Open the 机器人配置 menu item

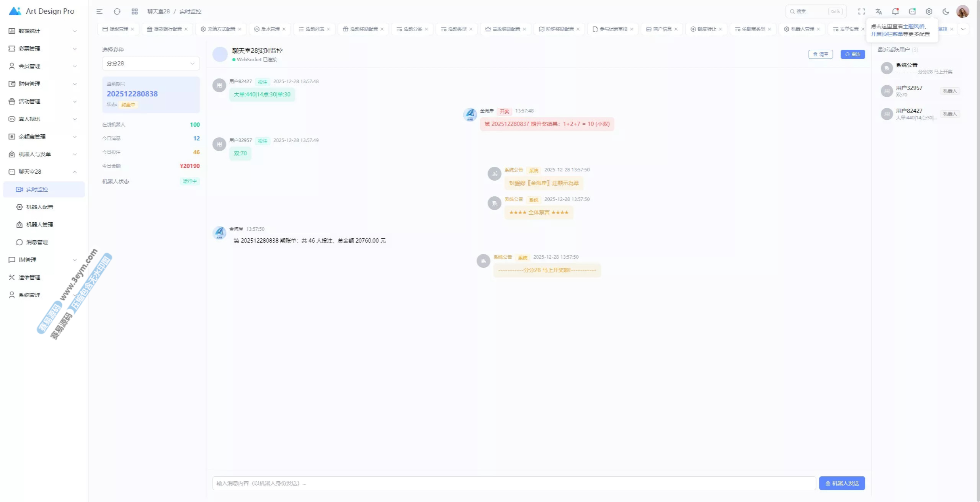pos(39,207)
